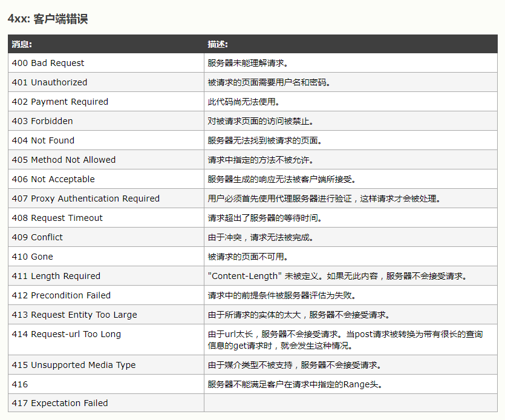Select the "403 Forbidden" cell
This screenshot has height=420, width=505.
[x=106, y=121]
